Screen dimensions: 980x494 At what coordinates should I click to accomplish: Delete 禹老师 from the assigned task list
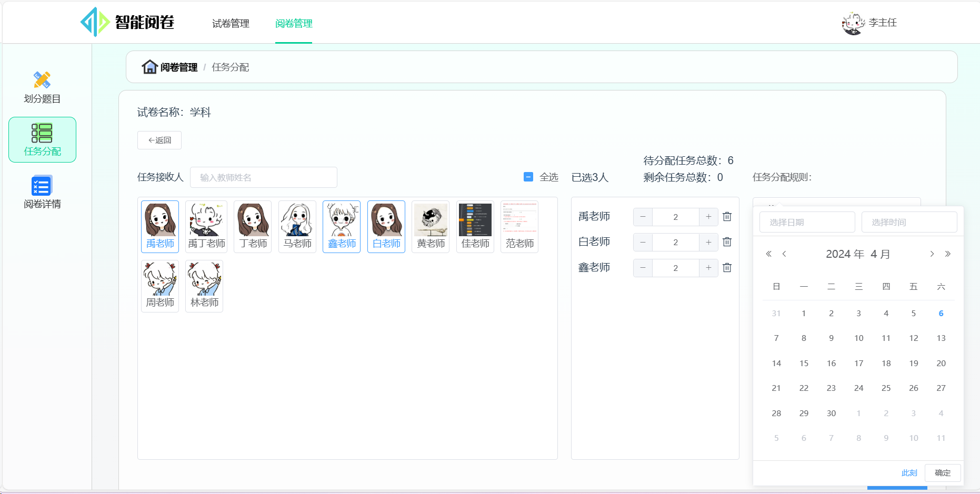(727, 216)
